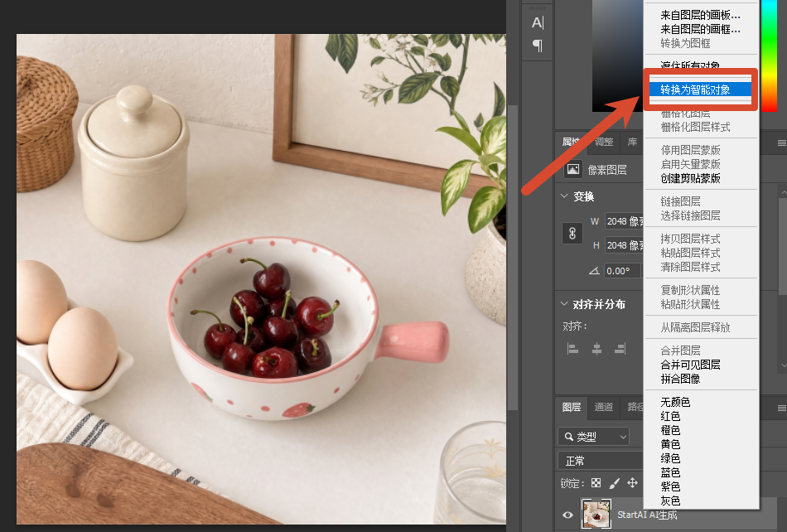
Task: Click the align horizontal centers icon
Action: (596, 348)
